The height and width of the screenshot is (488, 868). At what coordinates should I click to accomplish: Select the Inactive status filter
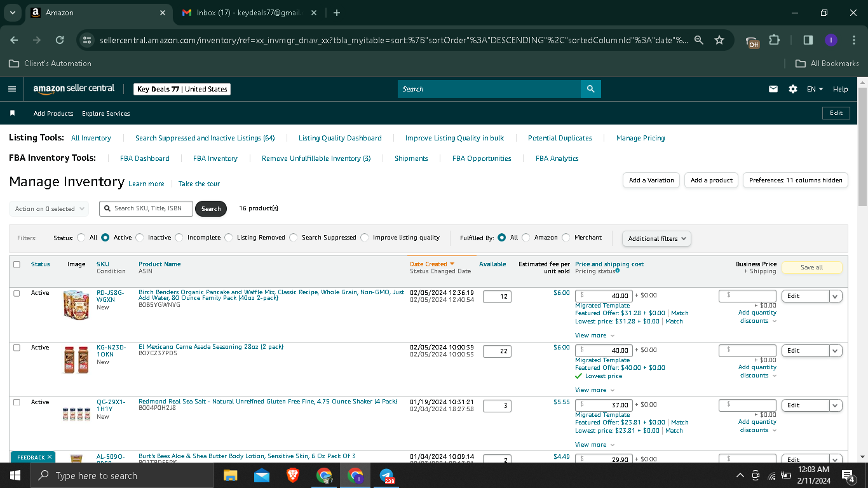click(139, 238)
